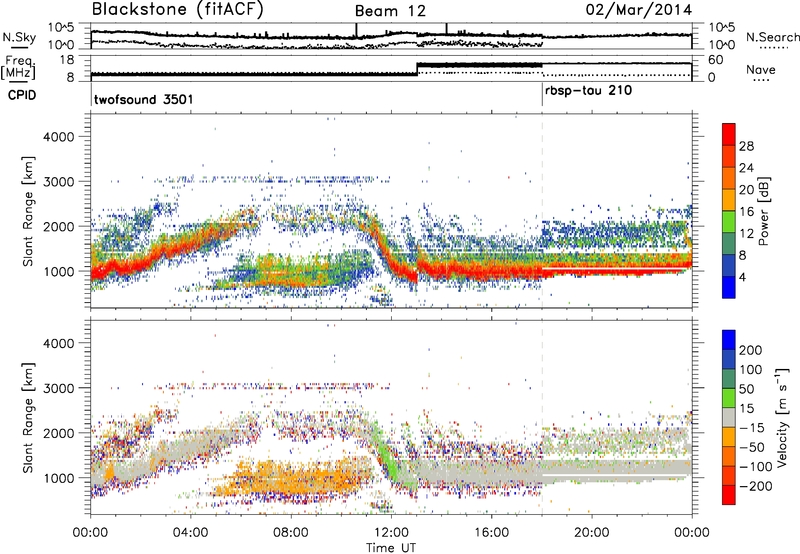The height and width of the screenshot is (554, 800).
Task: Click the 'N.Search' legend label
Action: tap(772, 37)
